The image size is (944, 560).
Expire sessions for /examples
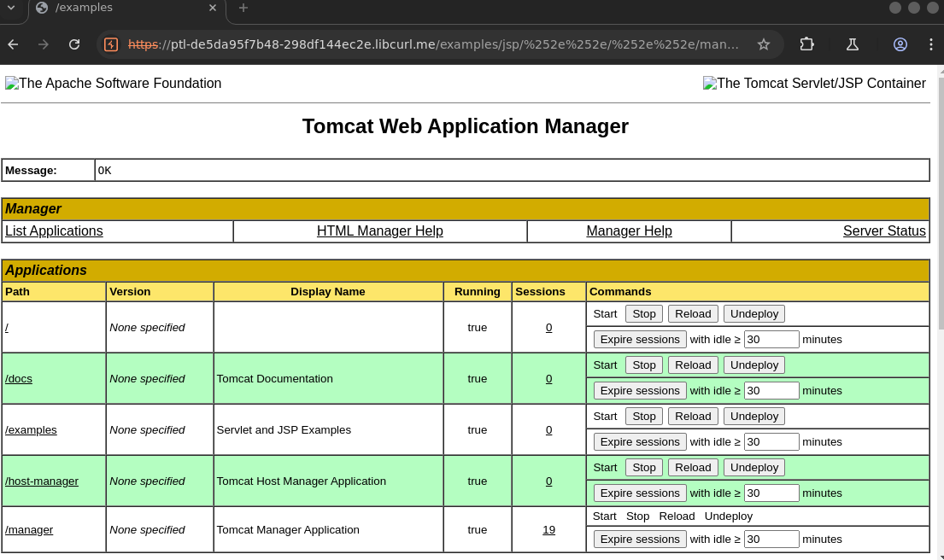639,441
